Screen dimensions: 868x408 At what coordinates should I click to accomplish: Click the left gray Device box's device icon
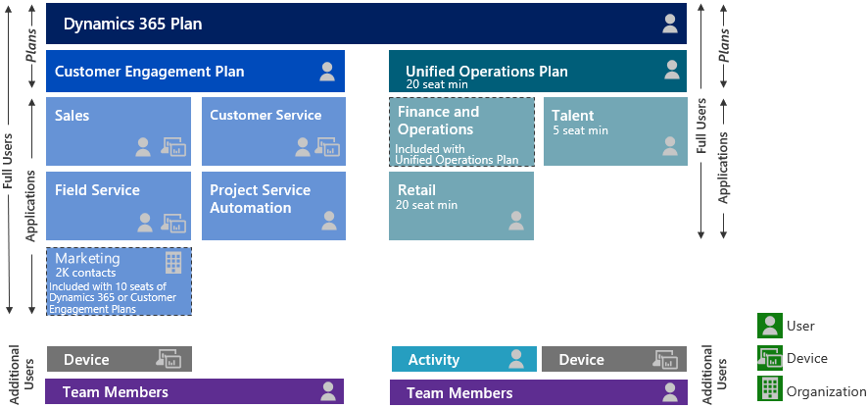point(169,359)
